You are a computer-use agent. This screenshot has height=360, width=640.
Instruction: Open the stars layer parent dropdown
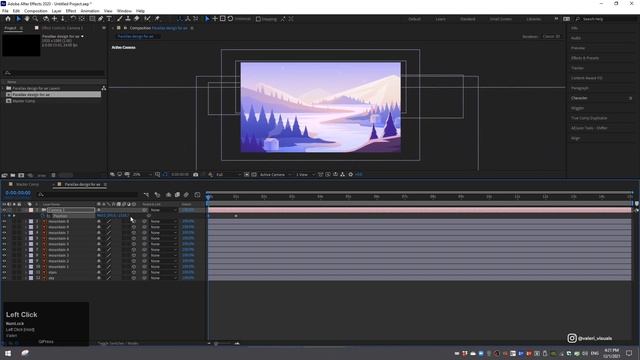tap(163, 272)
